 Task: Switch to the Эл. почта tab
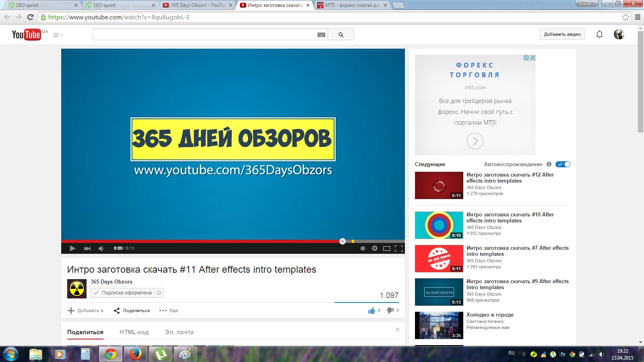coord(179,332)
